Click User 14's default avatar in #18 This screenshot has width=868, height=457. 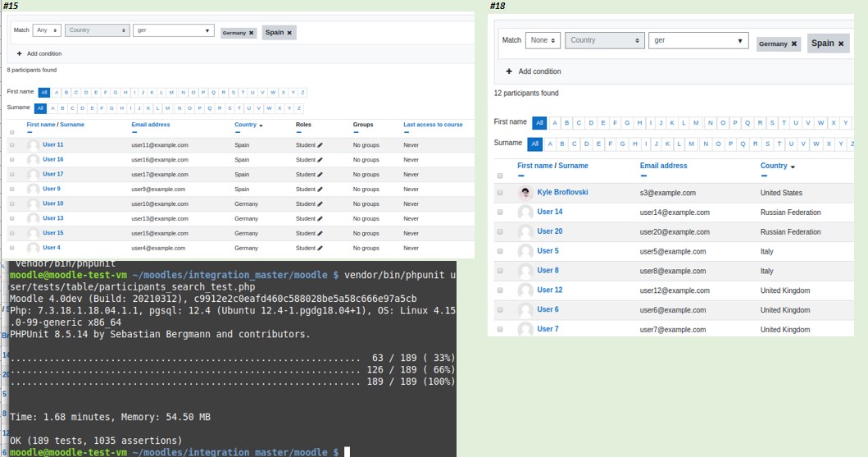click(525, 213)
